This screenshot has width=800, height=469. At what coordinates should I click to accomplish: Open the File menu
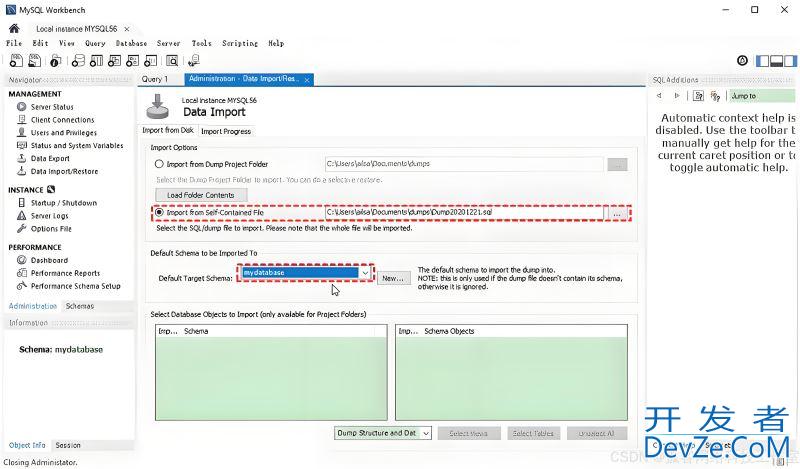pyautogui.click(x=14, y=43)
